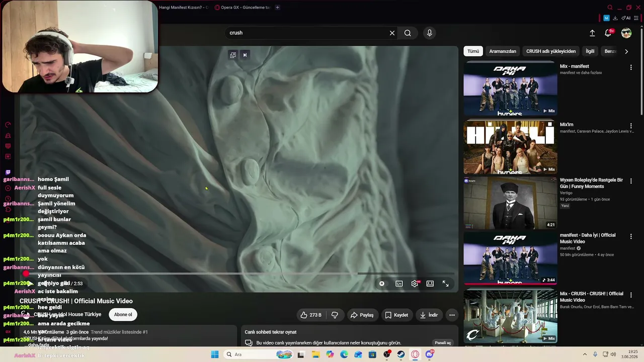The image size is (644, 362).
Task: Open options for Mix - CRUSH - CRUSH!
Action: point(631,295)
